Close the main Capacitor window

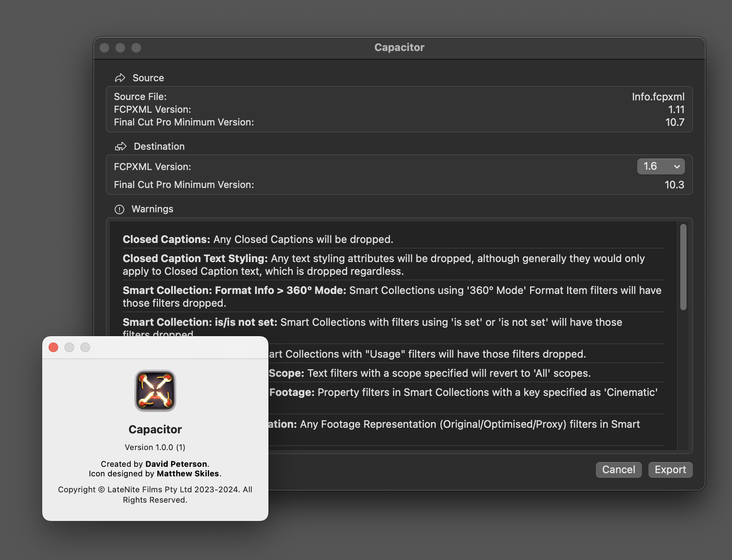pos(104,48)
